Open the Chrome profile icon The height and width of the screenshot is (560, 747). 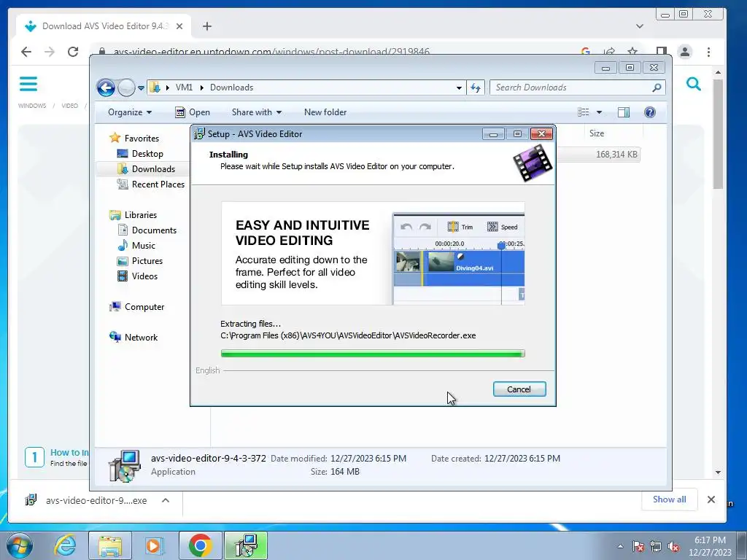pyautogui.click(x=685, y=52)
